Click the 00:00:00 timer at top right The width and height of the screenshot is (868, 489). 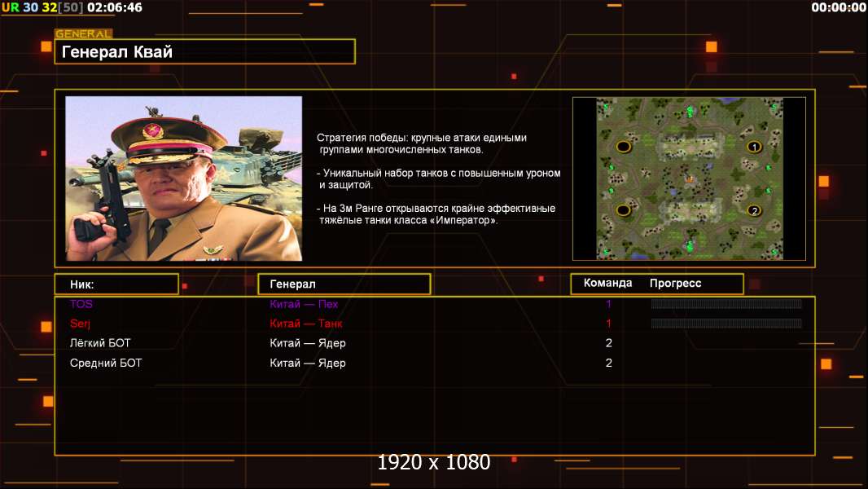pyautogui.click(x=838, y=7)
